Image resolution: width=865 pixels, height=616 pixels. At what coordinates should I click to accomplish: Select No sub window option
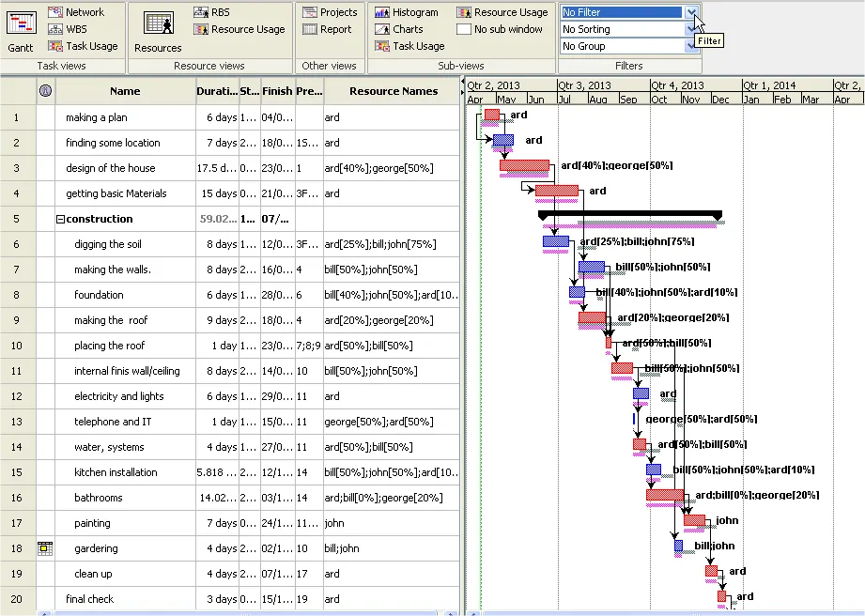(500, 29)
